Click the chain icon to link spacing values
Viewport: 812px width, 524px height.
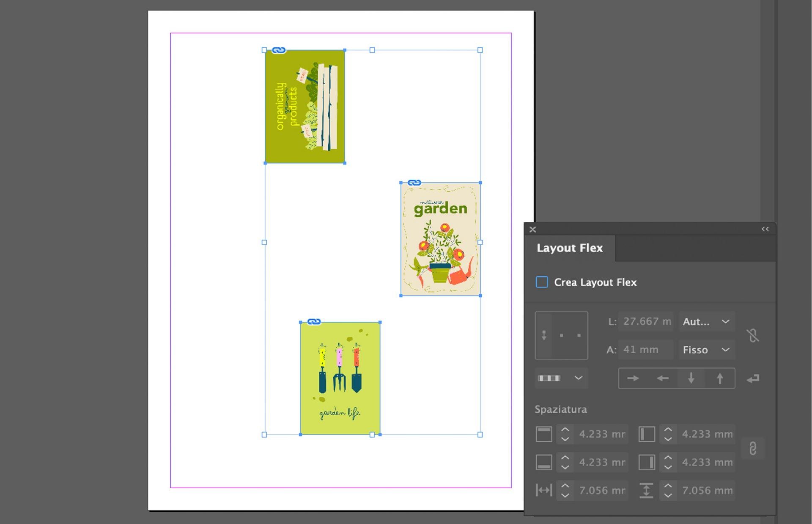point(753,447)
